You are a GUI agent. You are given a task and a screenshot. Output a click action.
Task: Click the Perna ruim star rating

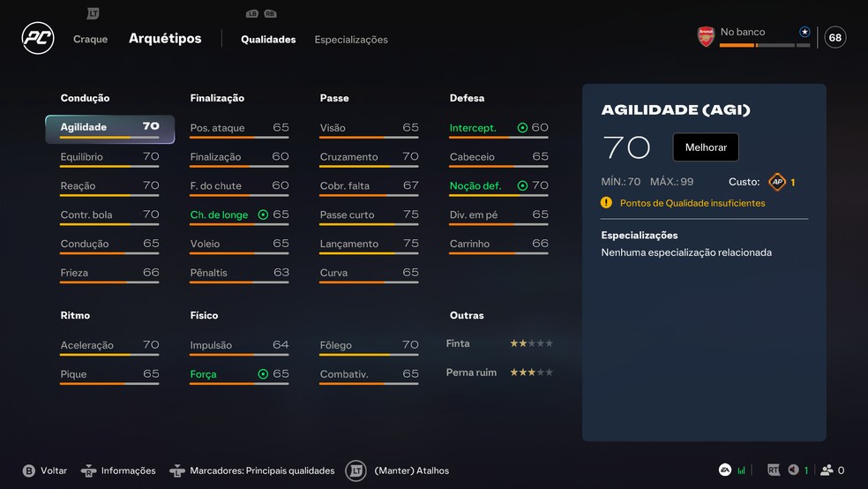(531, 372)
